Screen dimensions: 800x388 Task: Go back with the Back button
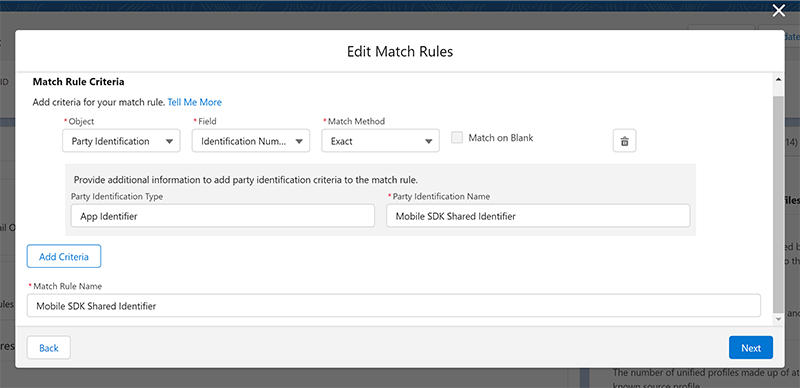[48, 348]
